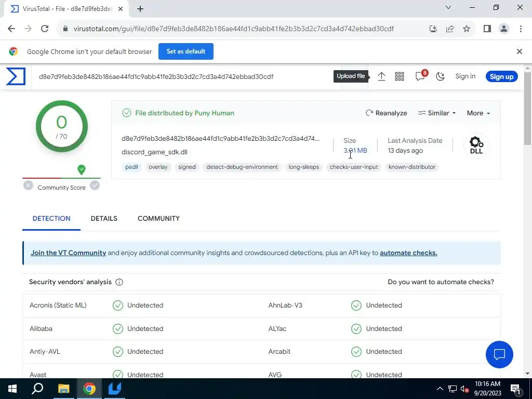Click the upload file arrow icon
The width and height of the screenshot is (532, 399).
pyautogui.click(x=381, y=77)
